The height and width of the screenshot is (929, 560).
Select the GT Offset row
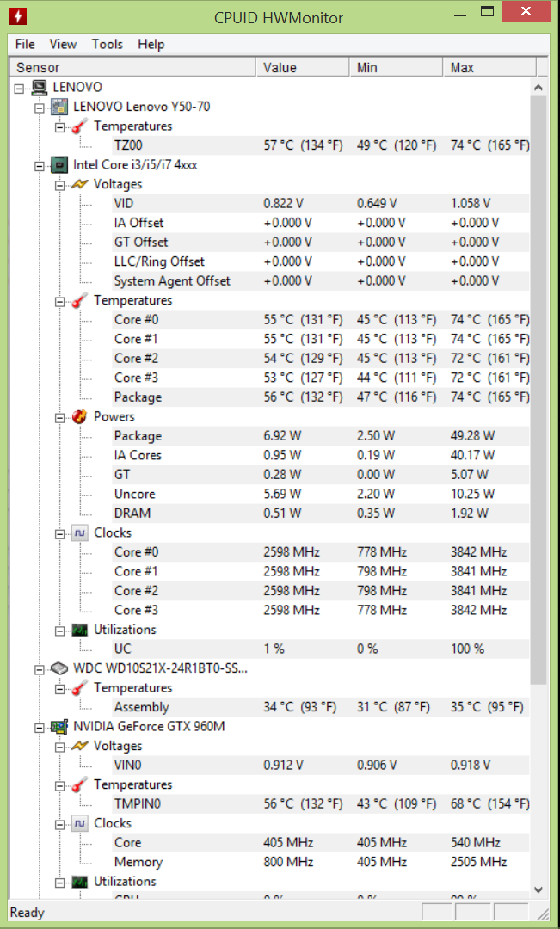click(320, 243)
